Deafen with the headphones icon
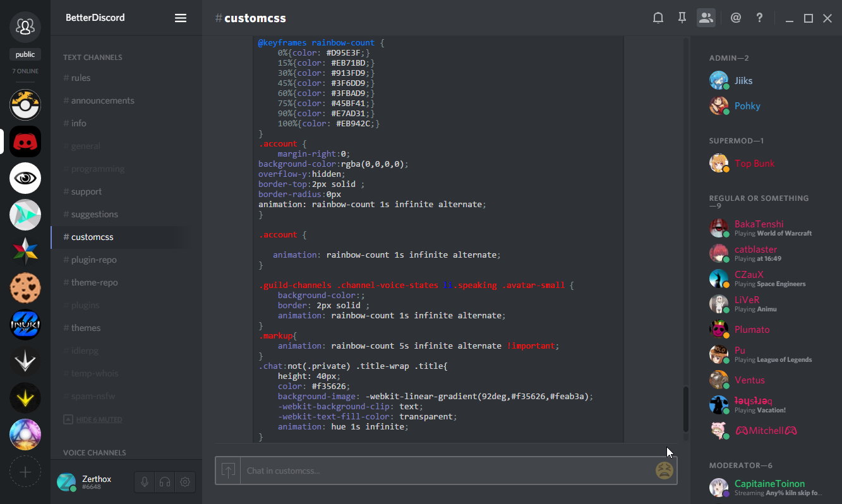 click(x=165, y=482)
